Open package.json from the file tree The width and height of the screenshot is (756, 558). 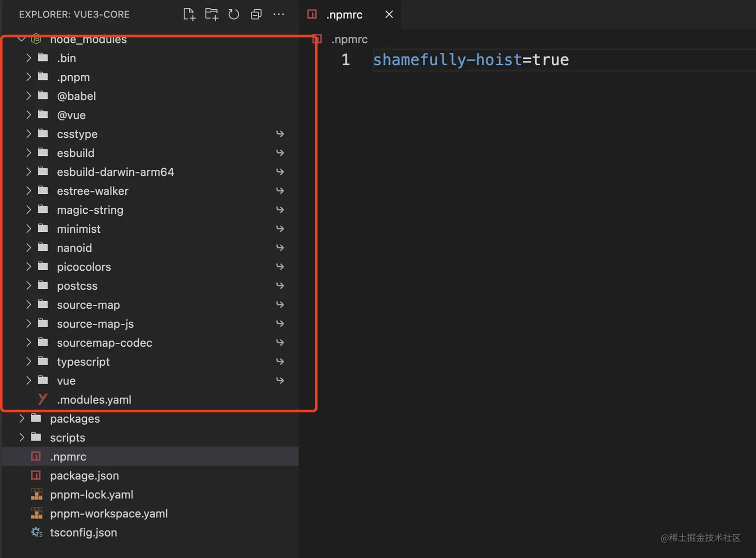pyautogui.click(x=84, y=476)
